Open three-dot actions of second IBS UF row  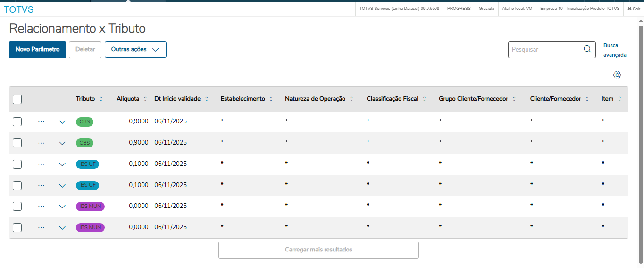coord(41,185)
